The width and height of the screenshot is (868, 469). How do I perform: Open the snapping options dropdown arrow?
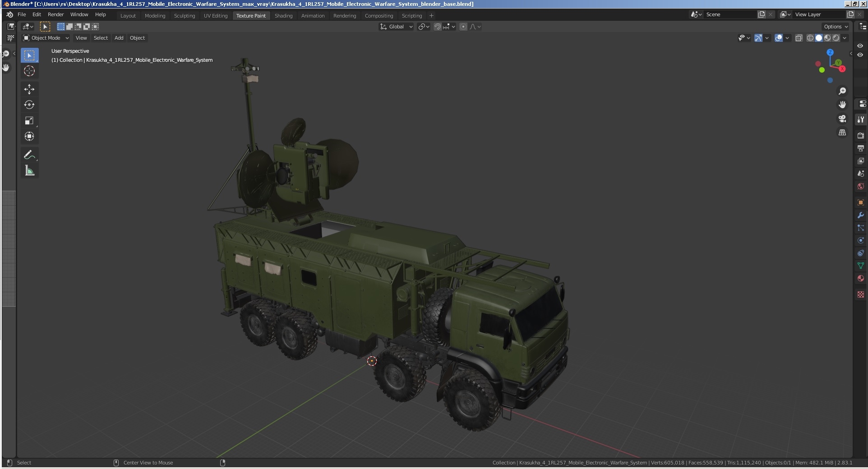[x=454, y=27]
